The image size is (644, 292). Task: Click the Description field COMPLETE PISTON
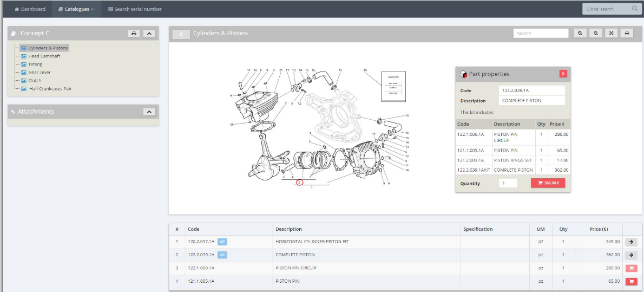[532, 100]
